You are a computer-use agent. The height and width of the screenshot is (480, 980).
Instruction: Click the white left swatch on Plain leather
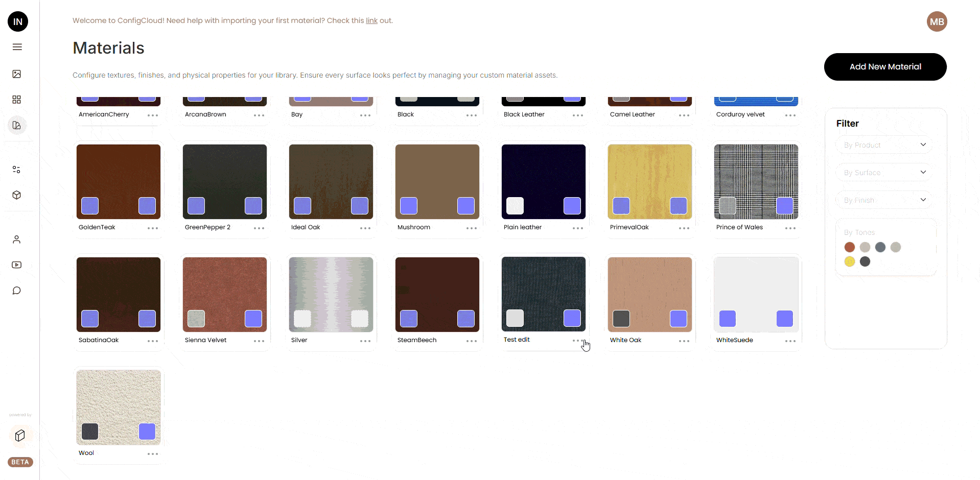(515, 206)
